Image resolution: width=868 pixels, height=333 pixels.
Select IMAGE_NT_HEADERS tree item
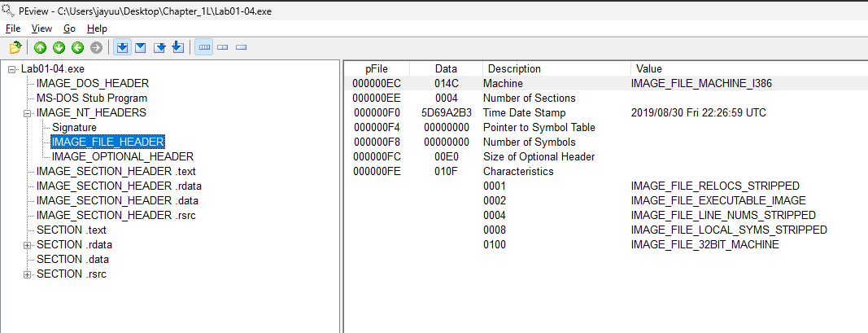click(x=91, y=112)
